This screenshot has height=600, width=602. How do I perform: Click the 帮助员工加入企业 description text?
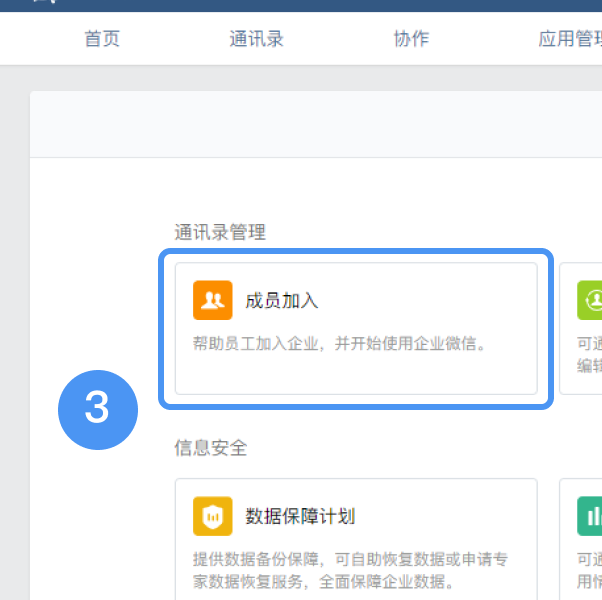339,343
